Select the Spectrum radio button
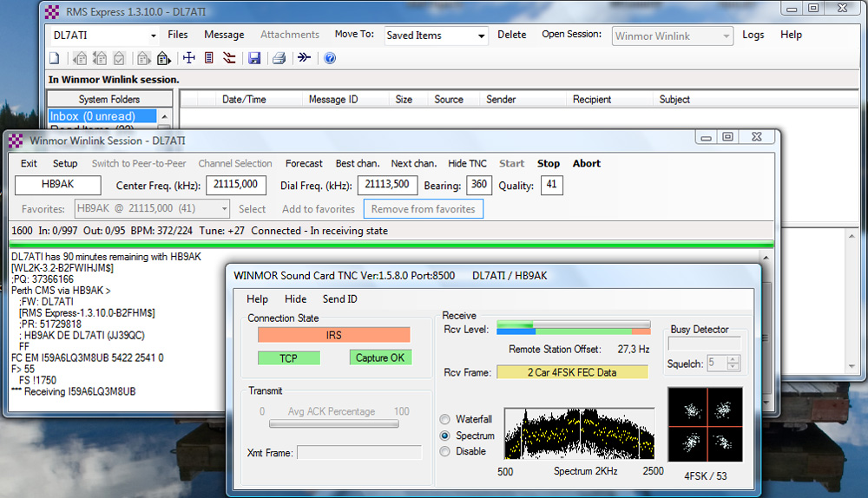Viewport: 868px width, 498px height. [445, 436]
